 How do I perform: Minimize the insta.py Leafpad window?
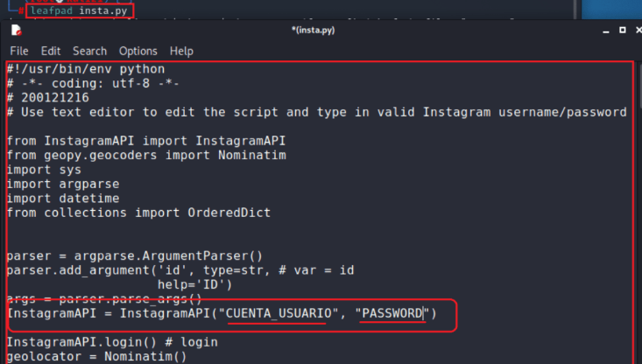click(606, 31)
